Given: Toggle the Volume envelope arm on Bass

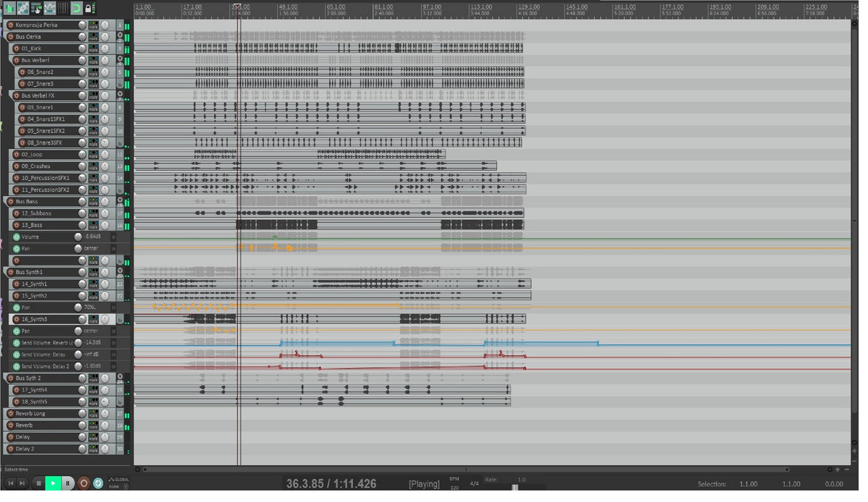Looking at the screenshot, I should (x=17, y=237).
